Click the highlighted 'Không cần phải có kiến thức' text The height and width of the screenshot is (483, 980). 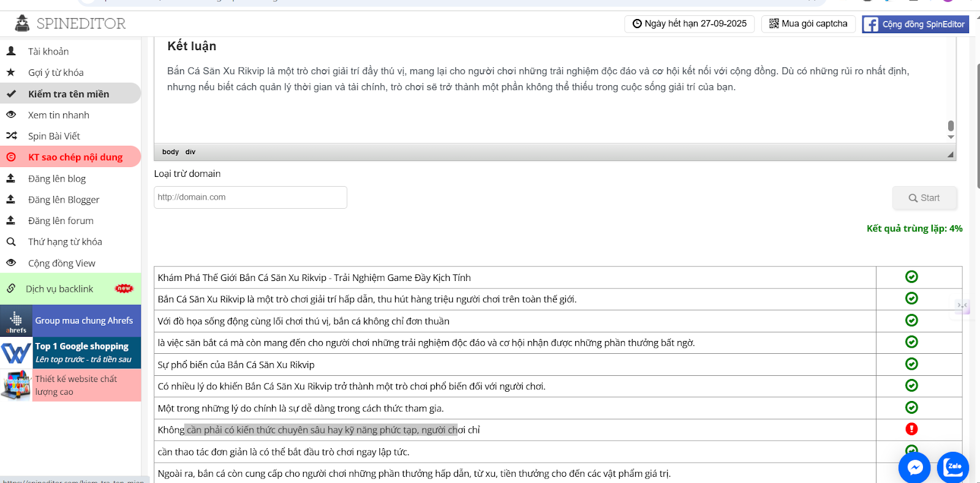point(320,430)
